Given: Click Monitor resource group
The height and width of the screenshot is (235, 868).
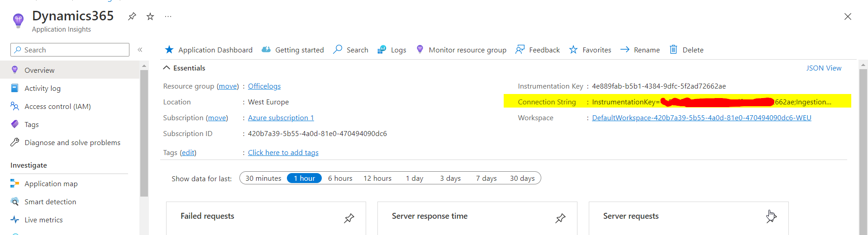Looking at the screenshot, I should [461, 50].
